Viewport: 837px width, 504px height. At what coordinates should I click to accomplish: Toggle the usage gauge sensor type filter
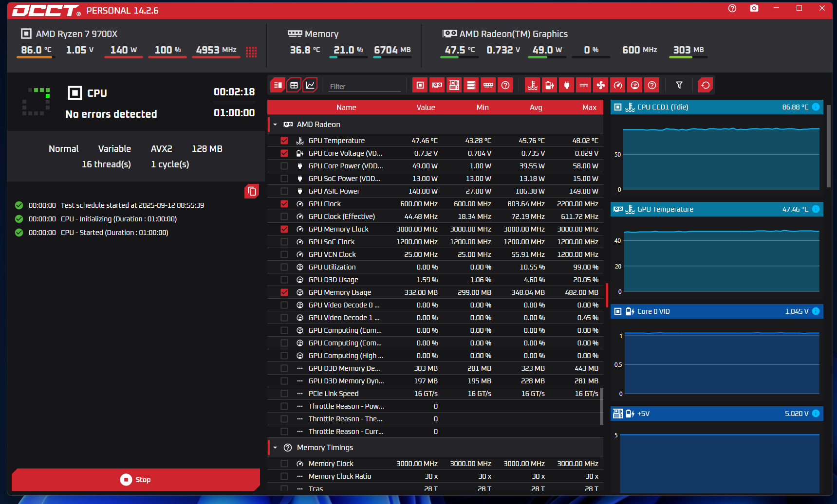point(635,85)
